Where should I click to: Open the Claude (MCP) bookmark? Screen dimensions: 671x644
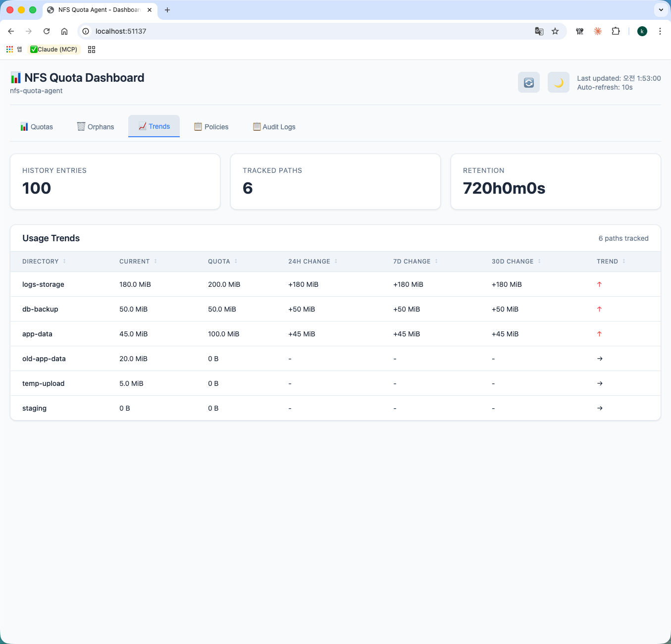[x=54, y=50]
